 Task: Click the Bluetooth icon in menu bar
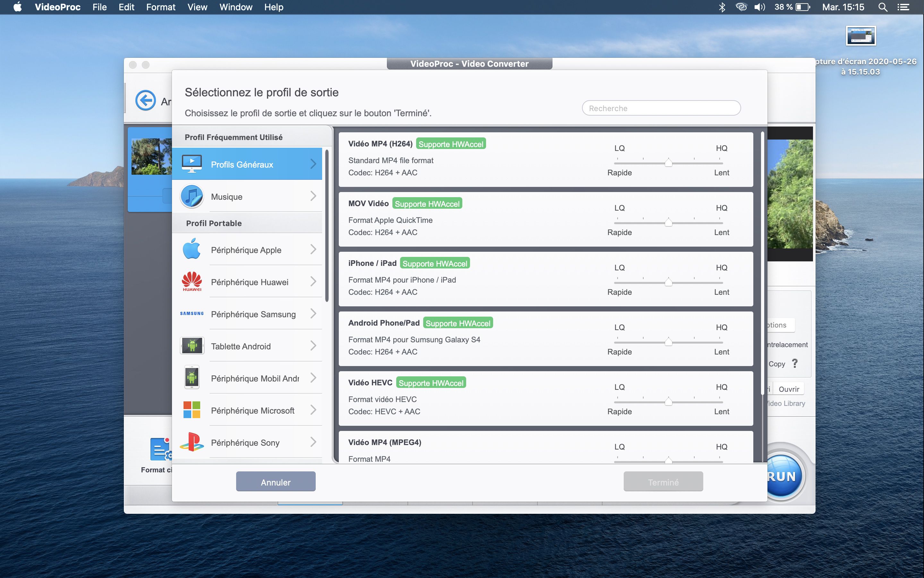(x=722, y=7)
